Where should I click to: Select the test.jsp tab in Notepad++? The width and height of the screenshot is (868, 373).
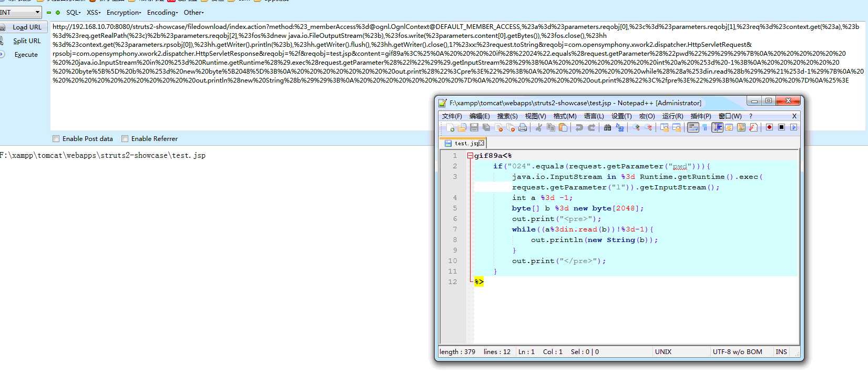pos(463,143)
